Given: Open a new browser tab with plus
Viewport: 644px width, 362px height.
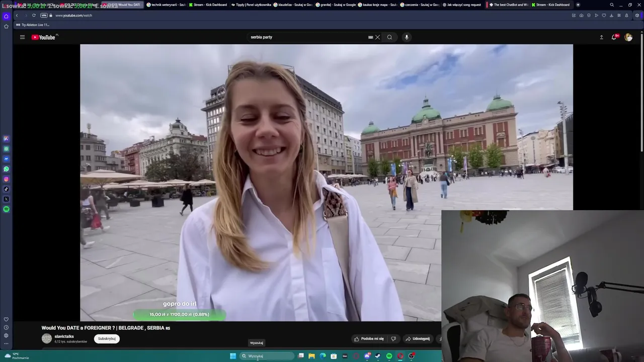Looking at the screenshot, I should coord(578,5).
